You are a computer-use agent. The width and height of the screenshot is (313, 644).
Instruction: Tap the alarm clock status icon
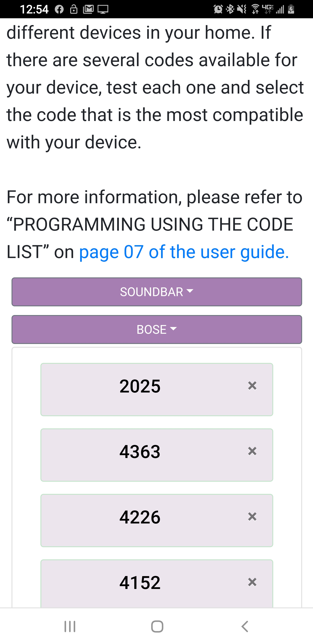tap(218, 10)
